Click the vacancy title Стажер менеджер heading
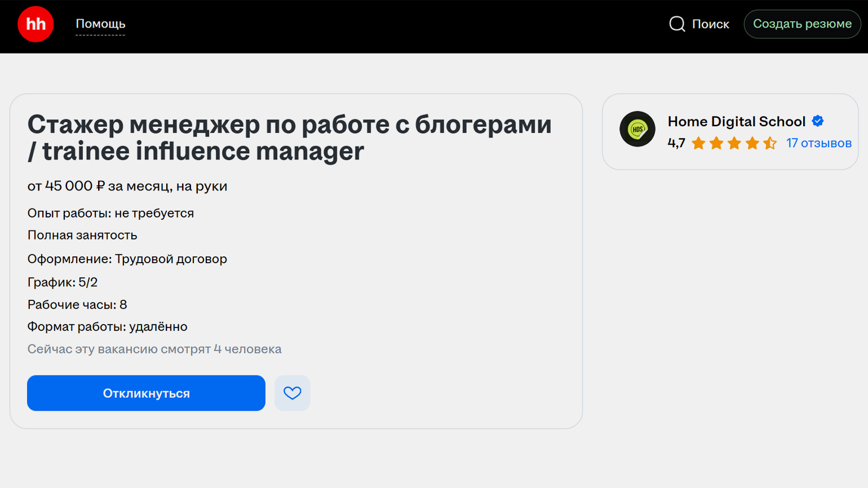 point(289,137)
